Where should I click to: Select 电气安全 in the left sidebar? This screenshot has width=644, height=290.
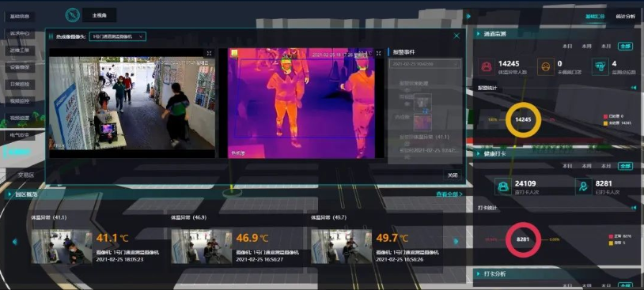[x=20, y=135]
